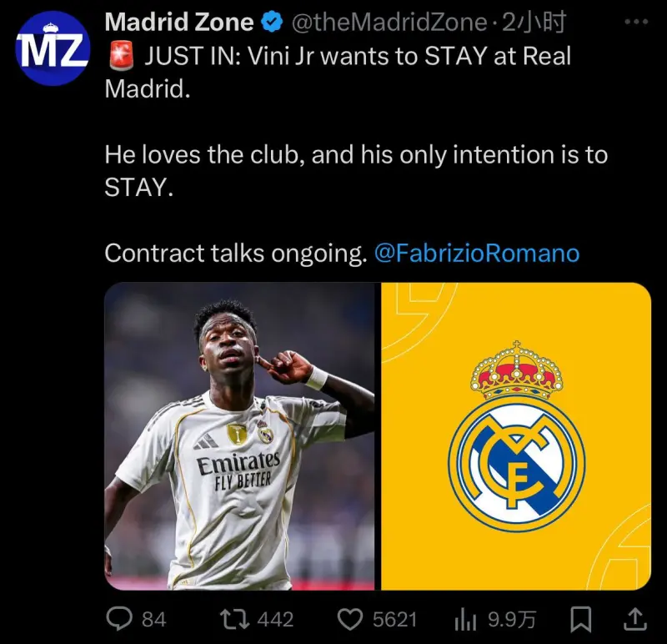Like the post with the heart icon
Image resolution: width=667 pixels, height=644 pixels.
[x=350, y=619]
